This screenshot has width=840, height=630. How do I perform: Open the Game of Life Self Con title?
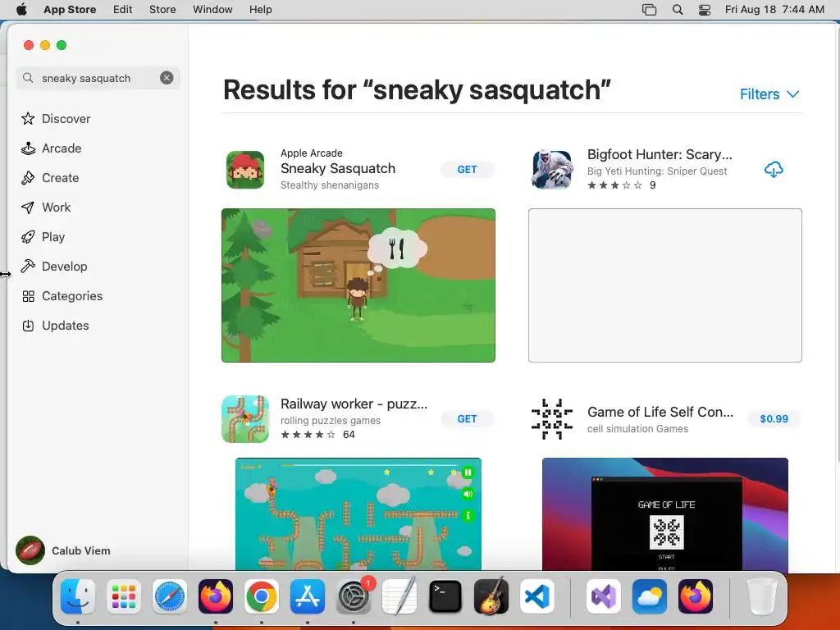tap(660, 412)
